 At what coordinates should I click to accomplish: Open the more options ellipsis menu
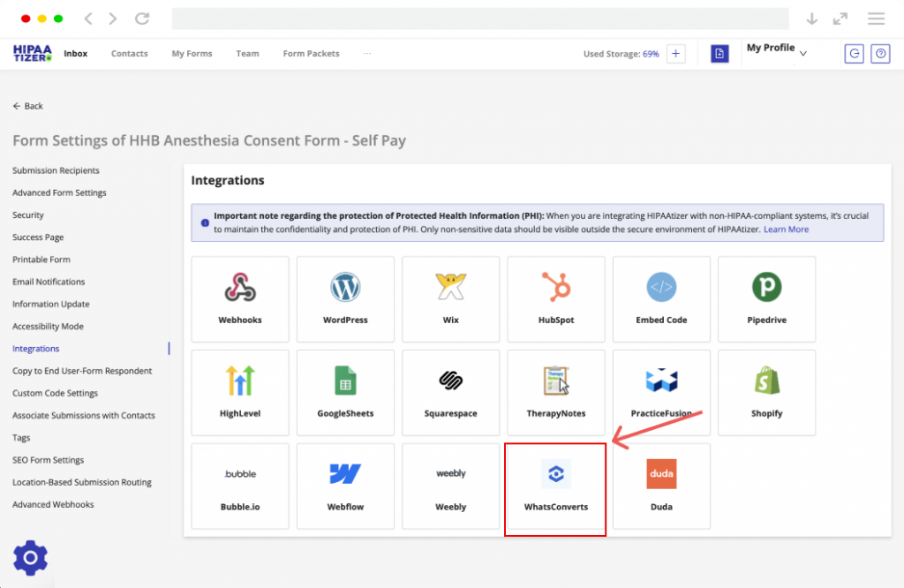[367, 53]
